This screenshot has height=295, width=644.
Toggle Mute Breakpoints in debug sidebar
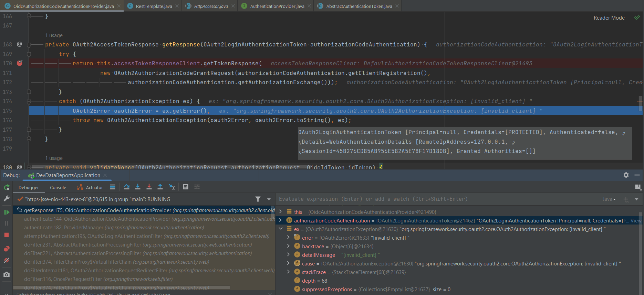(7, 260)
